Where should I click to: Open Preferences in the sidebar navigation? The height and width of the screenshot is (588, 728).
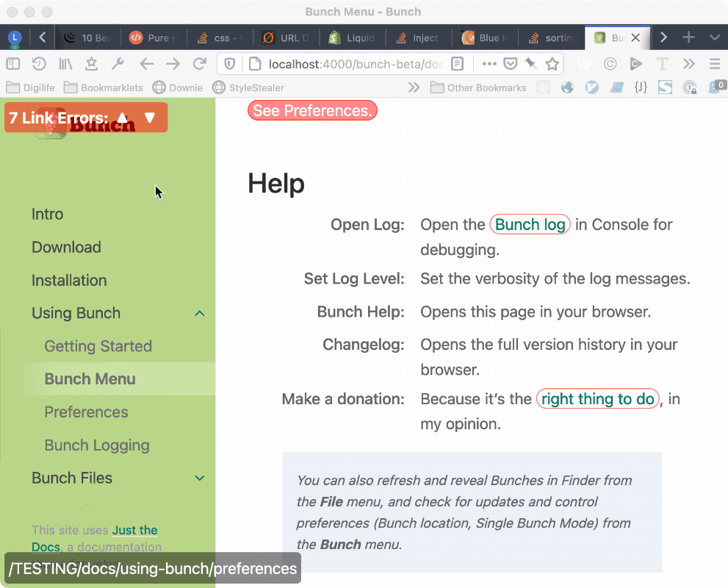point(86,412)
